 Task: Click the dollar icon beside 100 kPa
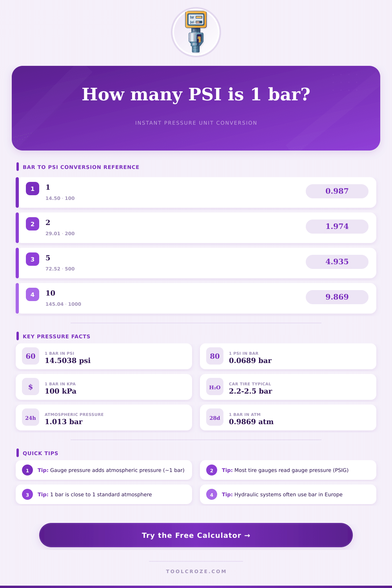(x=31, y=387)
